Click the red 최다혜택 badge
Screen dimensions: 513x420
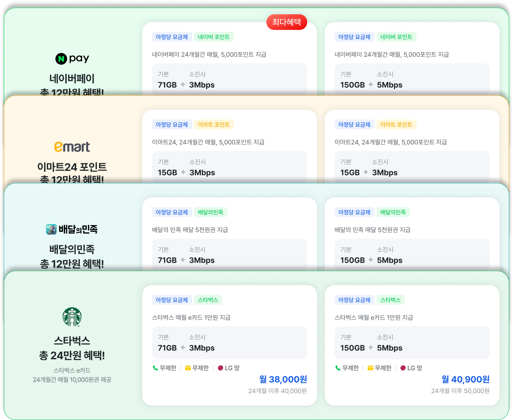coord(287,22)
